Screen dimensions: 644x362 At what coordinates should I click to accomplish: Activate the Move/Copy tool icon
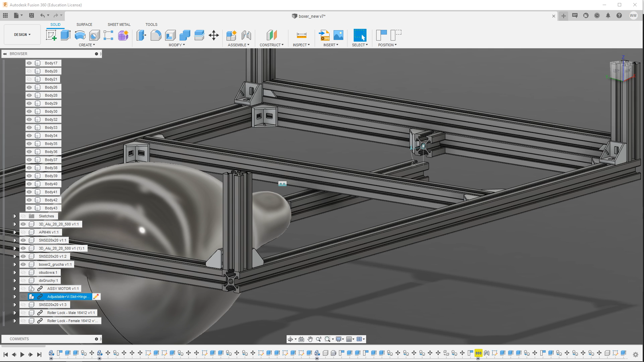click(214, 35)
